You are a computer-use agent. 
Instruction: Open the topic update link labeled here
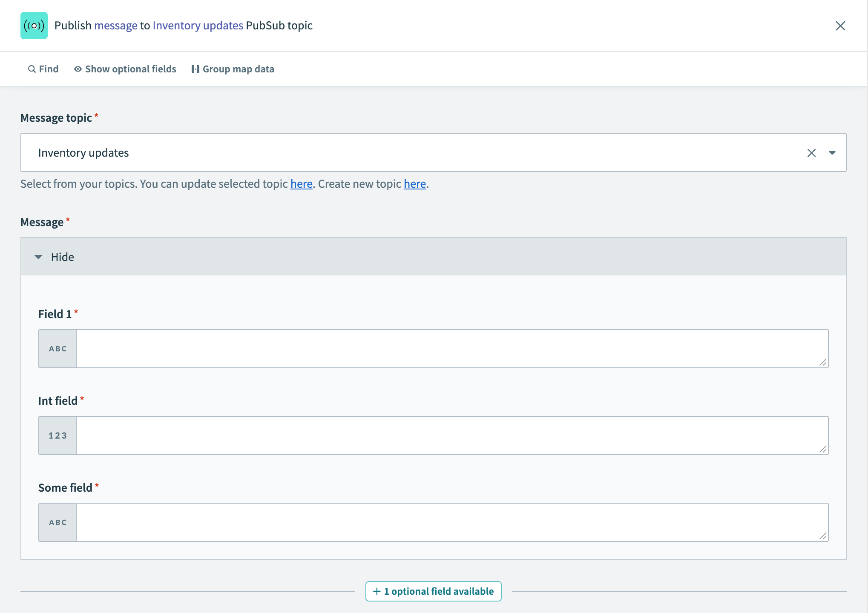click(x=302, y=183)
